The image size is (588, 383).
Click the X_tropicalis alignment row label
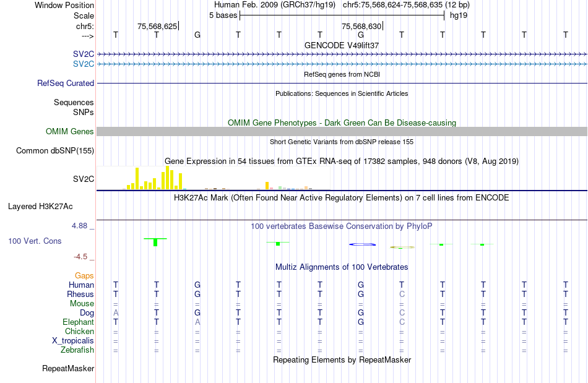(73, 341)
